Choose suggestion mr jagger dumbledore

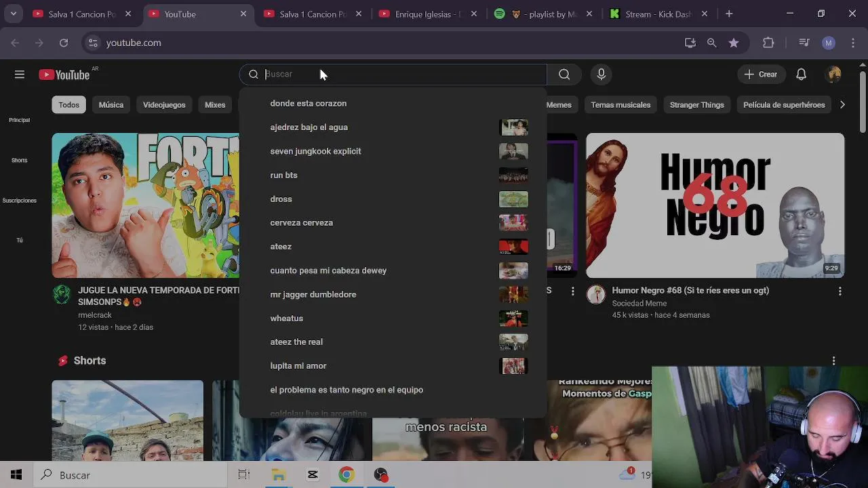[393, 294]
